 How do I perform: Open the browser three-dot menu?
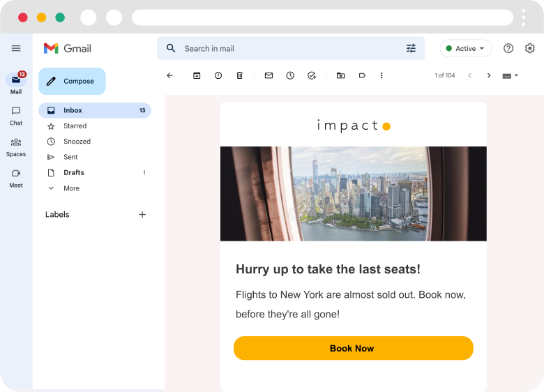pyautogui.click(x=524, y=17)
